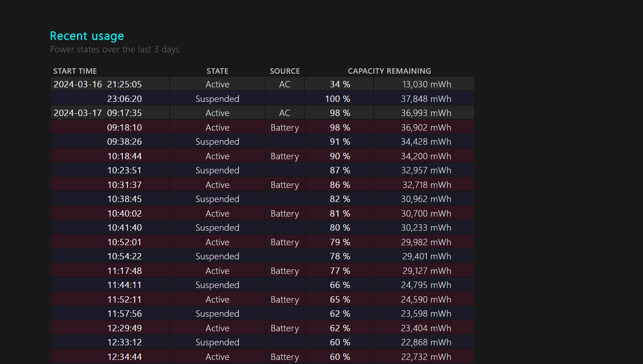Click the 23,404 mWh value
The height and width of the screenshot is (364, 643).
click(x=426, y=328)
